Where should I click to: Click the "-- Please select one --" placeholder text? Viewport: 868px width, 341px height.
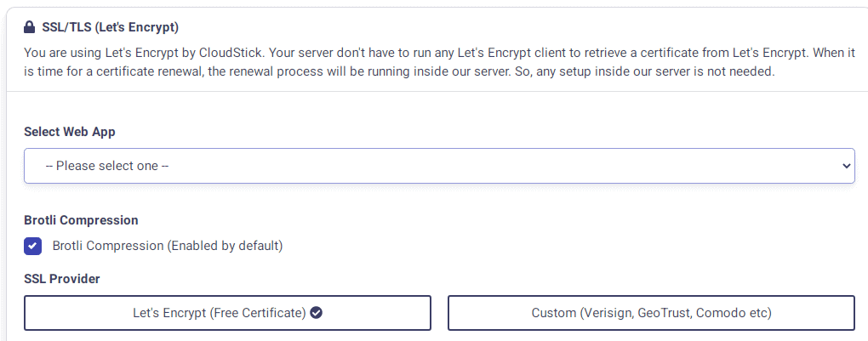[x=107, y=166]
